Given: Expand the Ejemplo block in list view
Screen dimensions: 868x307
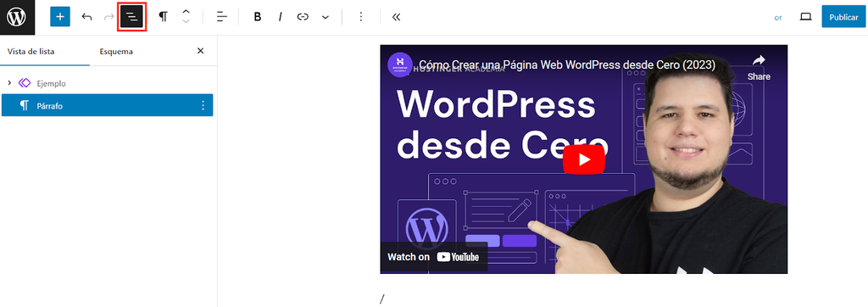Looking at the screenshot, I should [x=8, y=83].
